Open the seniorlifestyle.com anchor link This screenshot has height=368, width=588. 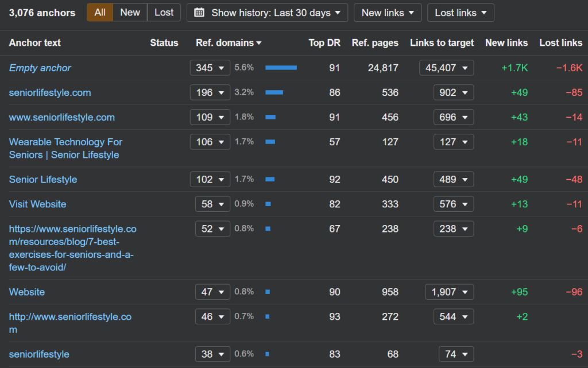pyautogui.click(x=50, y=92)
